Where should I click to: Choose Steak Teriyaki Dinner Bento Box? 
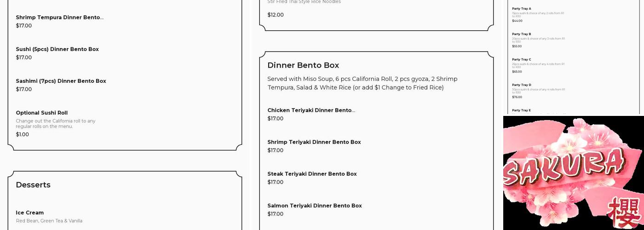(x=312, y=174)
